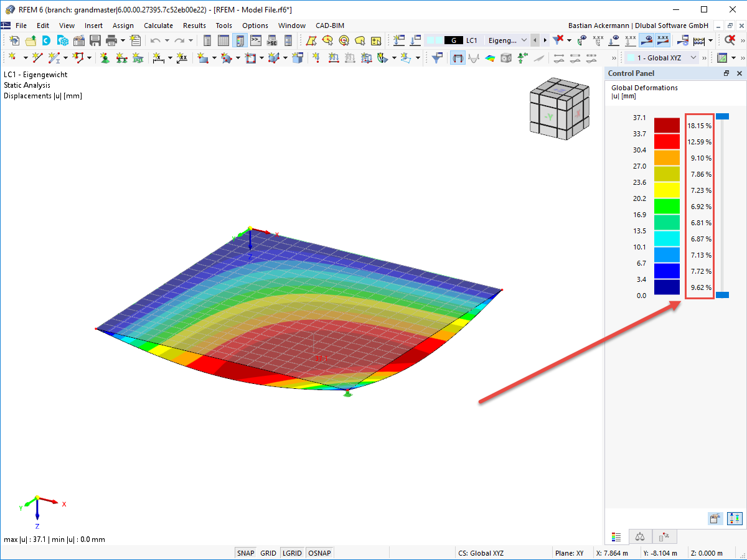This screenshot has width=747, height=560.
Task: Go to the previous load case
Action: (534, 40)
